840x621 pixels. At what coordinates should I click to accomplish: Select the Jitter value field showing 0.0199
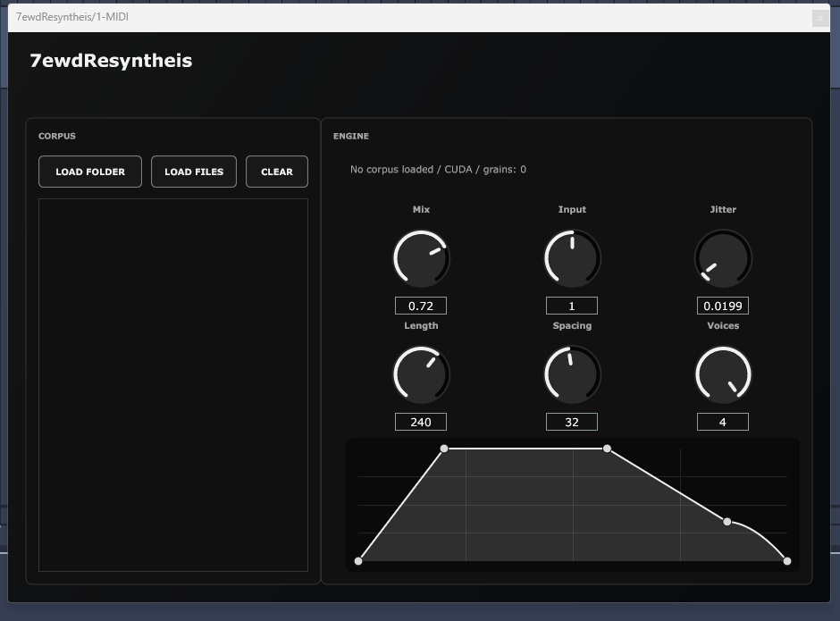pos(723,306)
